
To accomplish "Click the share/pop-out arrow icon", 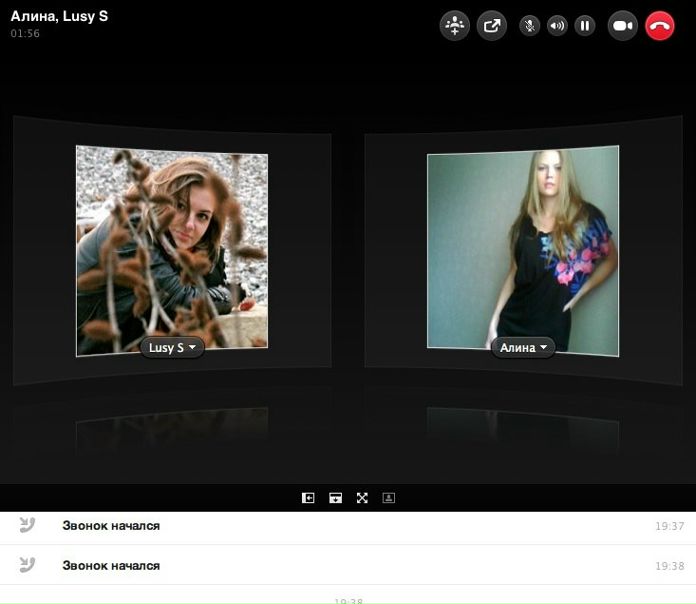I will [x=492, y=26].
